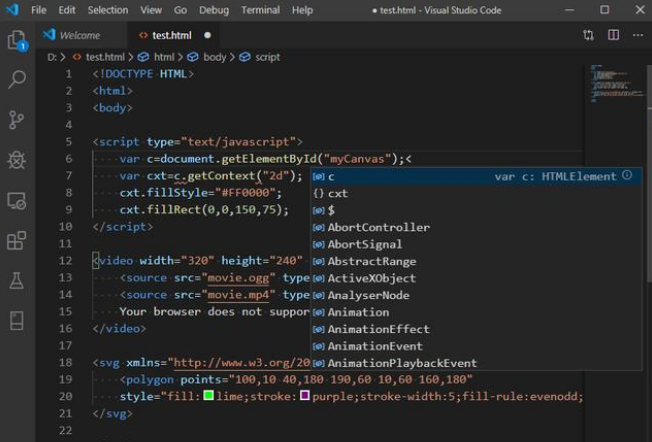Open the Source Control view
The image size is (652, 442).
pos(16,120)
